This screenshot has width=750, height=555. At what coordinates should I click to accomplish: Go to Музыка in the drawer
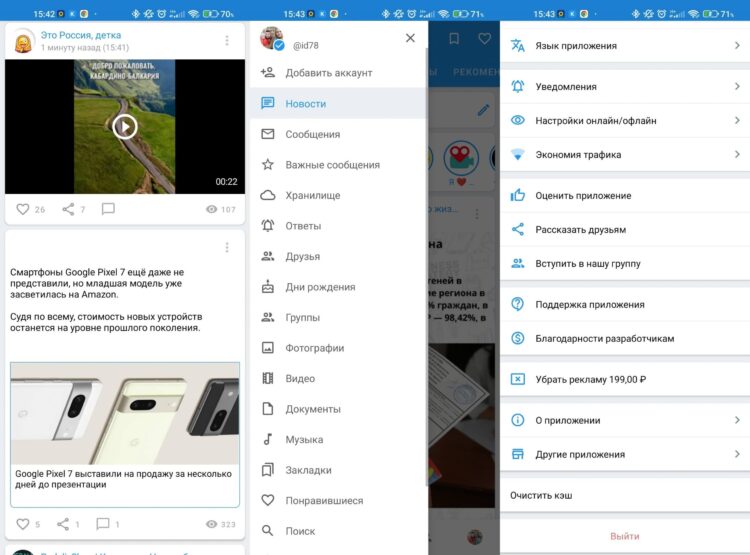click(x=304, y=439)
